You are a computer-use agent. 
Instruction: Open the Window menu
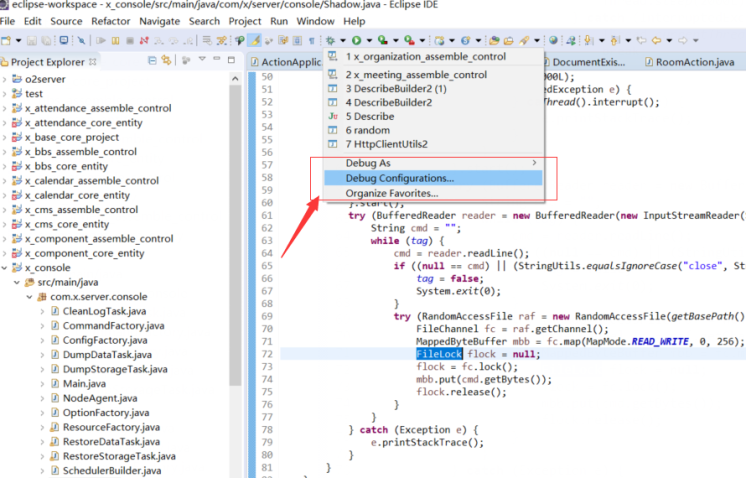[315, 21]
